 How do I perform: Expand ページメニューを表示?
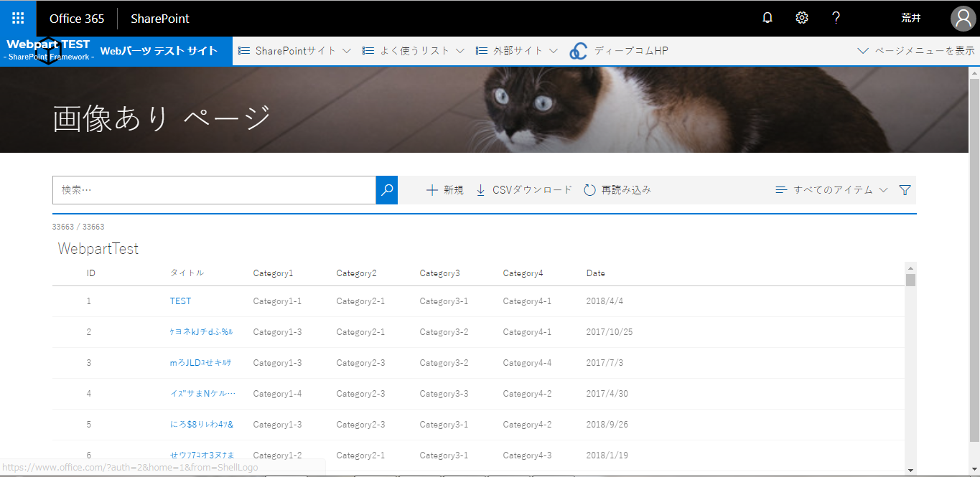(916, 51)
